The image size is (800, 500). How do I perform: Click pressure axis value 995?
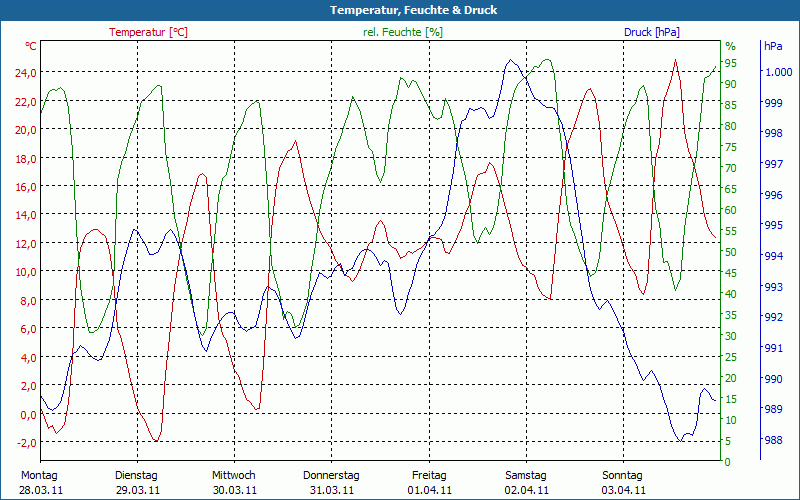[x=773, y=226]
